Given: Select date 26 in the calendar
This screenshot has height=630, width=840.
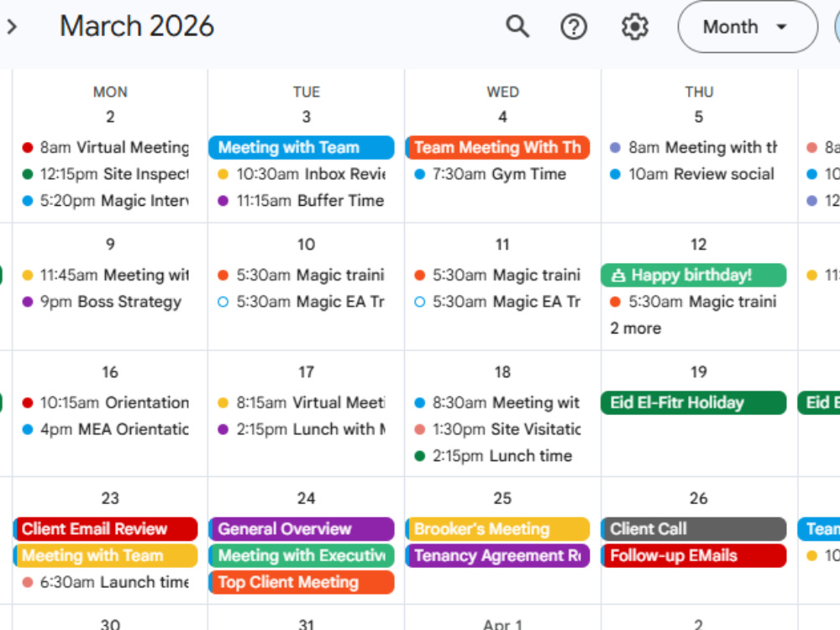Looking at the screenshot, I should 699,498.
